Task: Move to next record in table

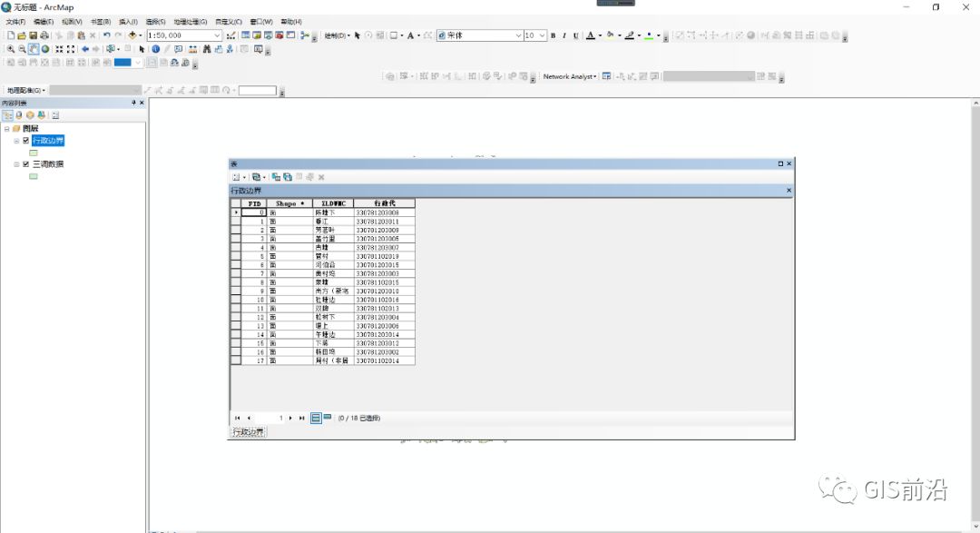Action: point(290,418)
